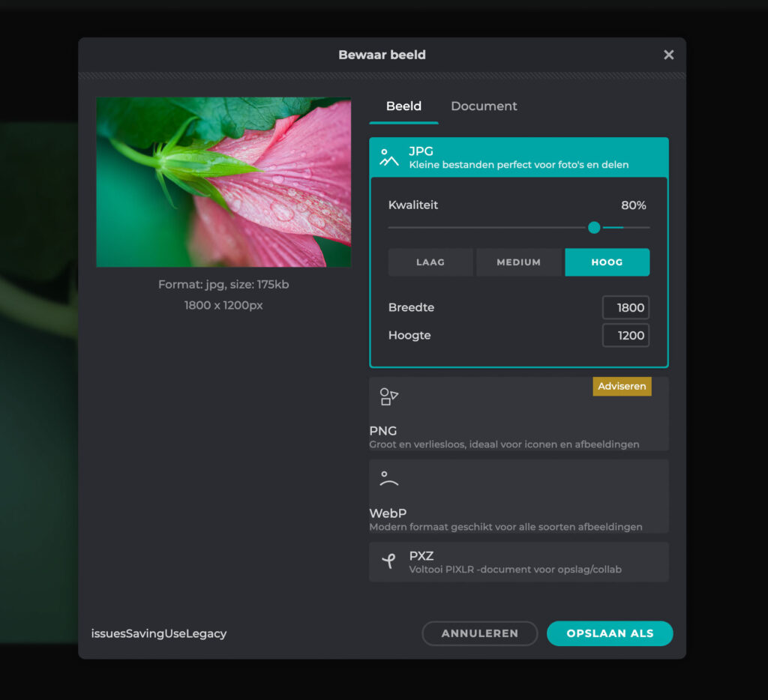Image resolution: width=768 pixels, height=700 pixels.
Task: Open the issuesSavingUseLegacy link
Action: [x=159, y=633]
